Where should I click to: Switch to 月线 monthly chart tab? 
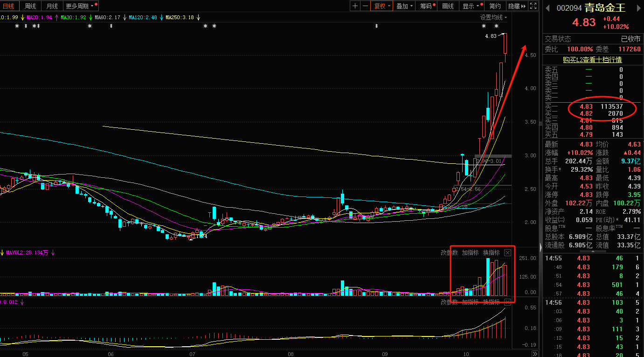pos(52,6)
